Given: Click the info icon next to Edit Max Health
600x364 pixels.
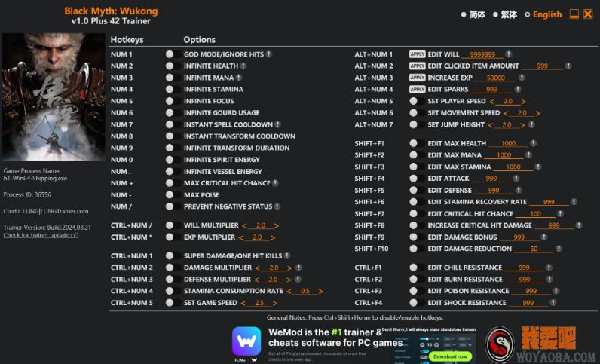Looking at the screenshot, I should [533, 143].
